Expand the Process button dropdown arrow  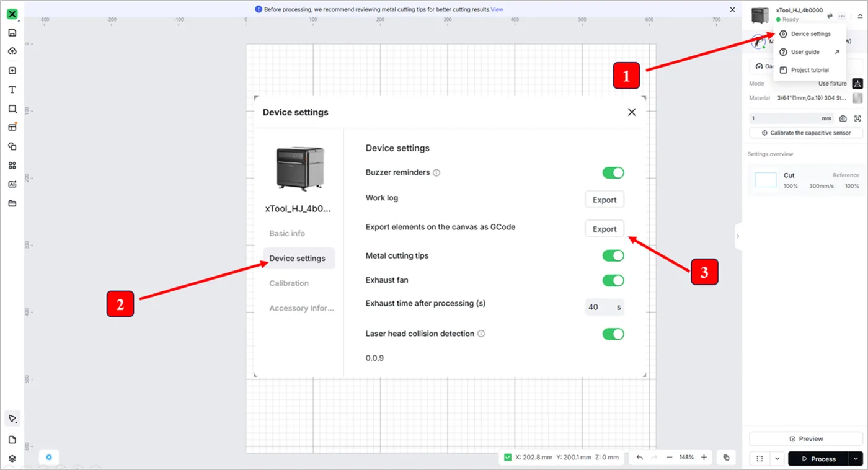(x=856, y=459)
